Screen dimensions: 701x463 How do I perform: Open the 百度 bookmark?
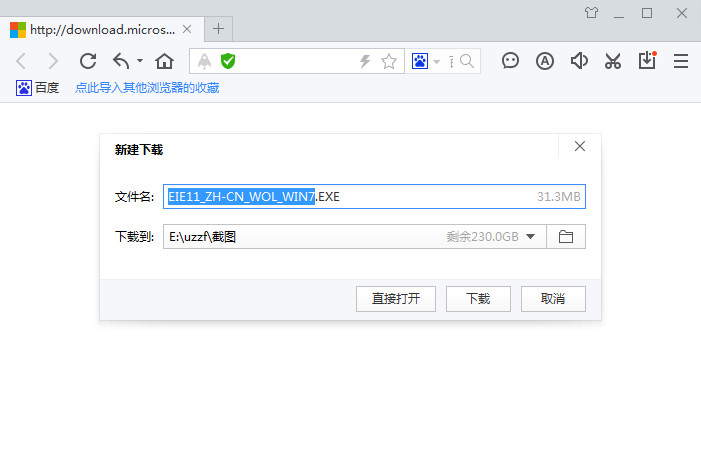click(x=38, y=88)
